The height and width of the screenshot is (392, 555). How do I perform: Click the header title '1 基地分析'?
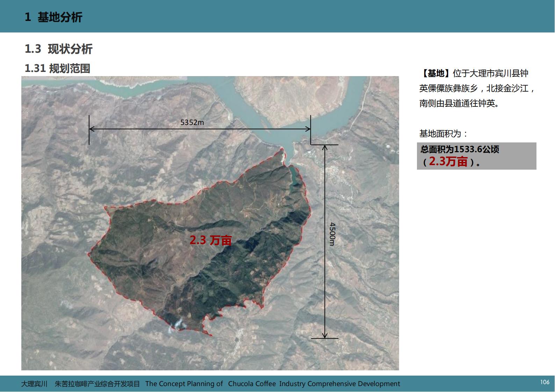pos(53,17)
